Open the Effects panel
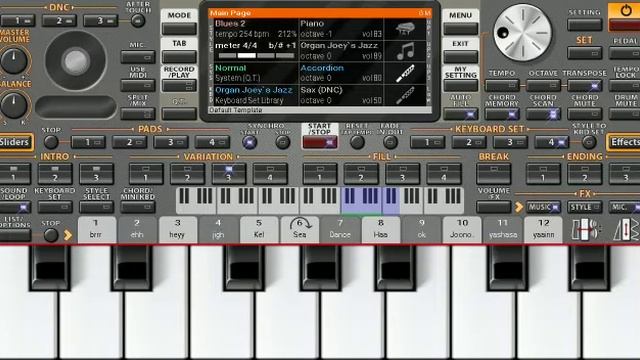Image resolution: width=640 pixels, height=360 pixels. [624, 142]
